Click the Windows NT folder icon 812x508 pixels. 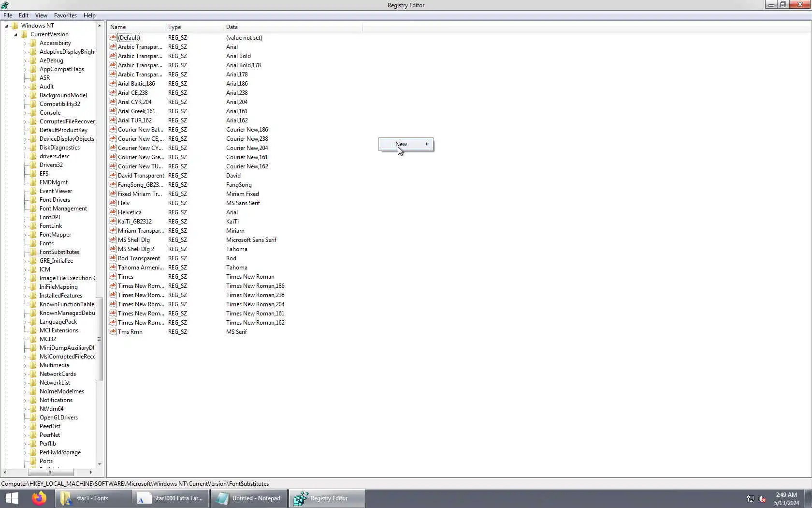coord(14,26)
